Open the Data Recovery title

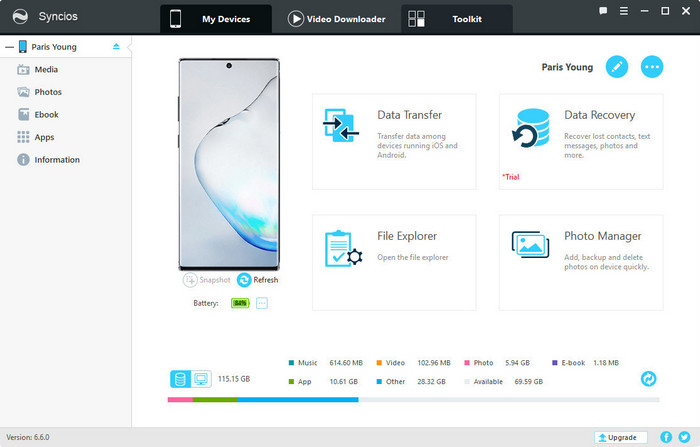[600, 115]
